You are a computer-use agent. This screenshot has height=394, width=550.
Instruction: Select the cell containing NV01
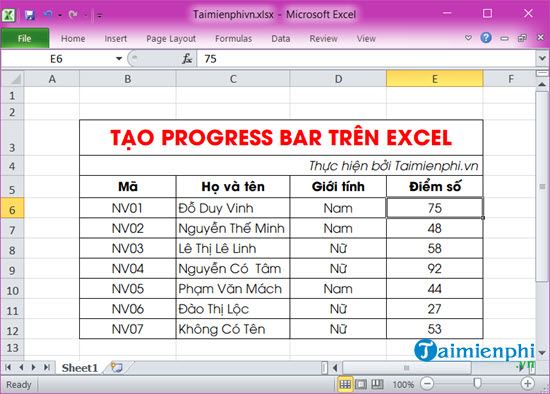click(x=128, y=208)
